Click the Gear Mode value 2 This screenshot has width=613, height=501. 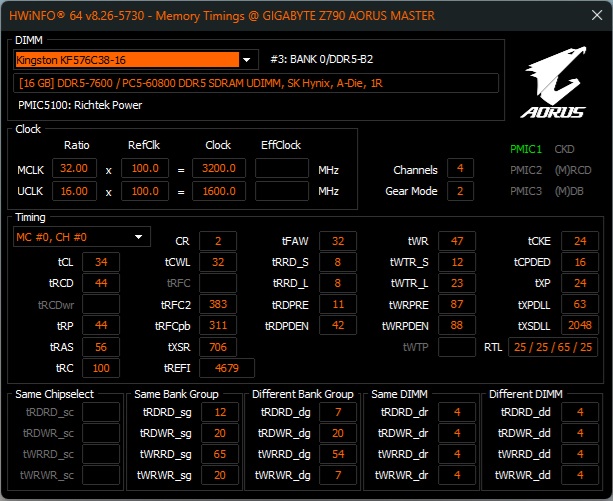(x=460, y=191)
